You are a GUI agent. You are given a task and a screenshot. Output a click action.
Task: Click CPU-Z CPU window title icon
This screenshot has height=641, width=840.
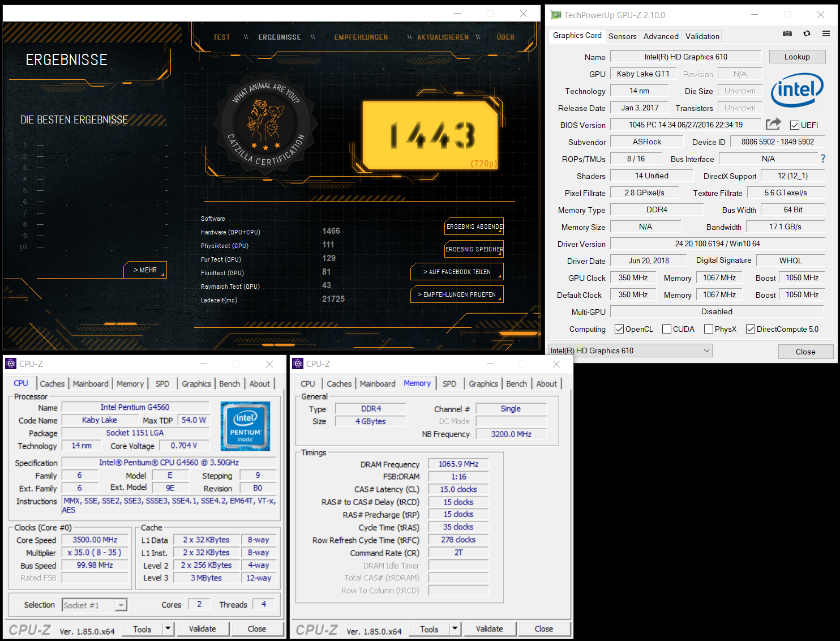11,364
